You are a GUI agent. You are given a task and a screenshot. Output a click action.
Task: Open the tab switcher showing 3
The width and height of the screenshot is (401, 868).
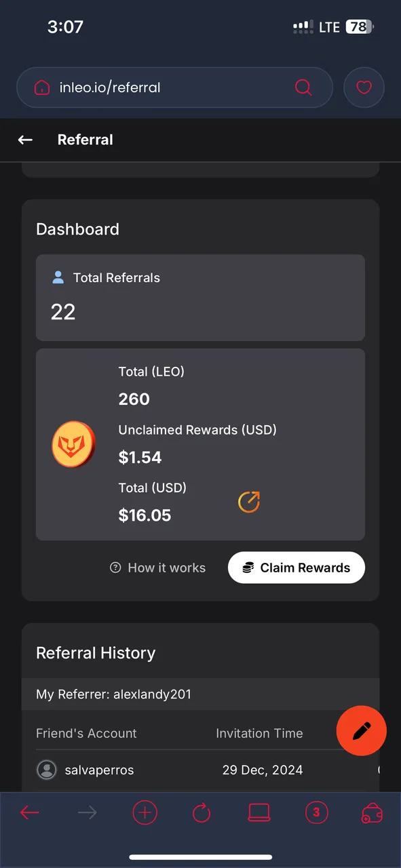tap(316, 812)
